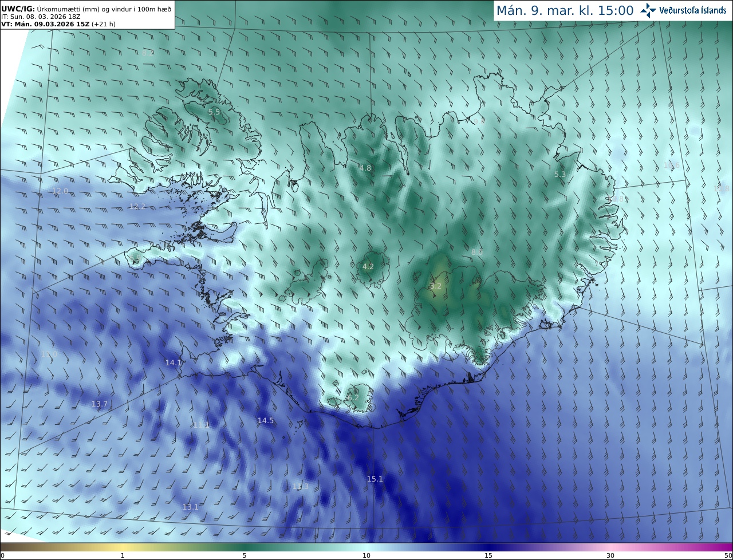Image resolution: width=733 pixels, height=560 pixels.
Task: Click the 4.2 value on Hofsjökull glacier
Action: [x=368, y=266]
